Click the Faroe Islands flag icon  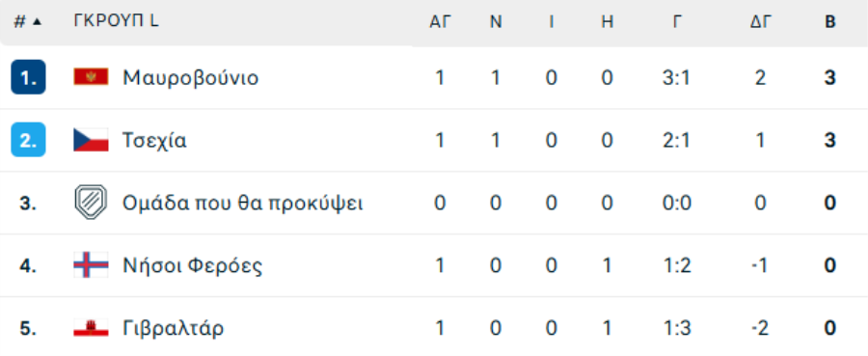coord(91,265)
